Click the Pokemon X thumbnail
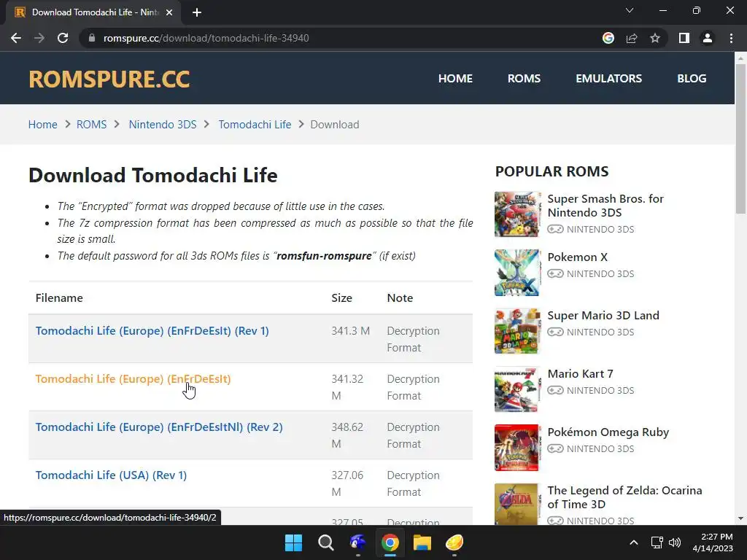Screen dimensions: 747x560 coord(518,273)
